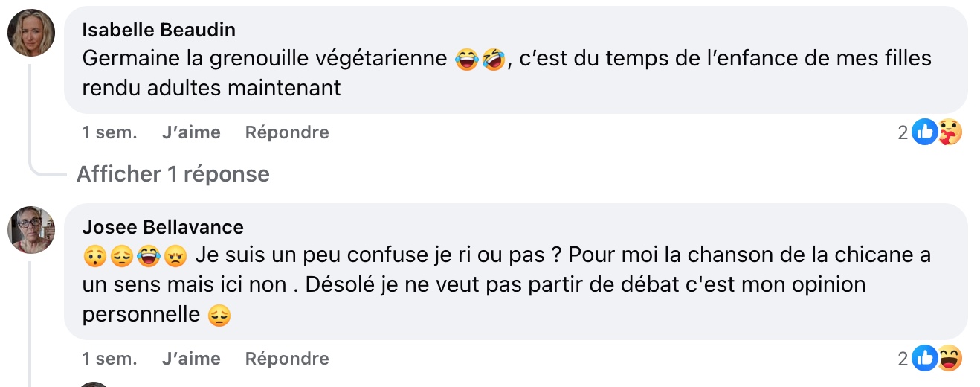Open reaction count on Josee's comment
The image size is (980, 387).
(903, 359)
